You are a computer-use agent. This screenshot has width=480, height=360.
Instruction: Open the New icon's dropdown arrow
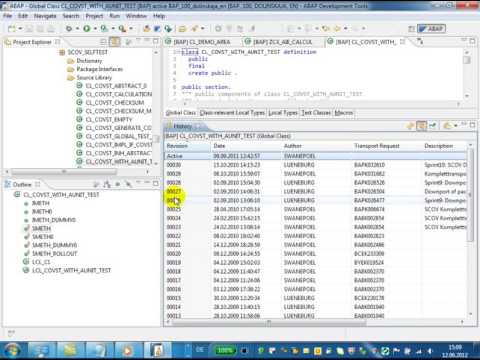pos(20,29)
